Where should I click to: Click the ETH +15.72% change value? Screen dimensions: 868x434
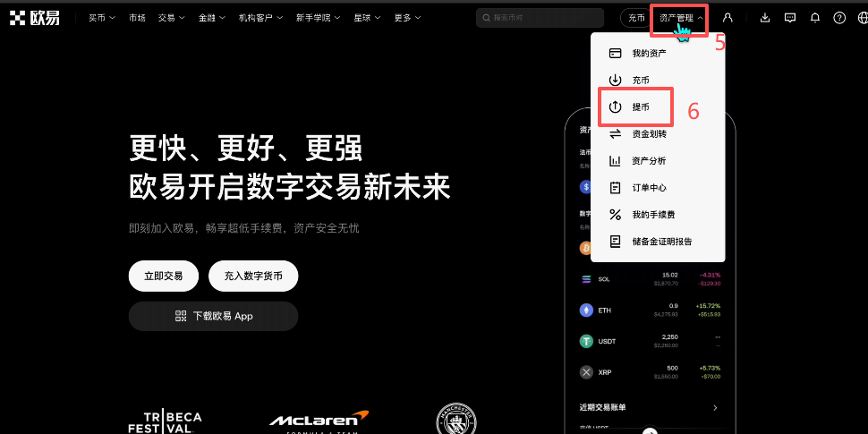pos(710,306)
